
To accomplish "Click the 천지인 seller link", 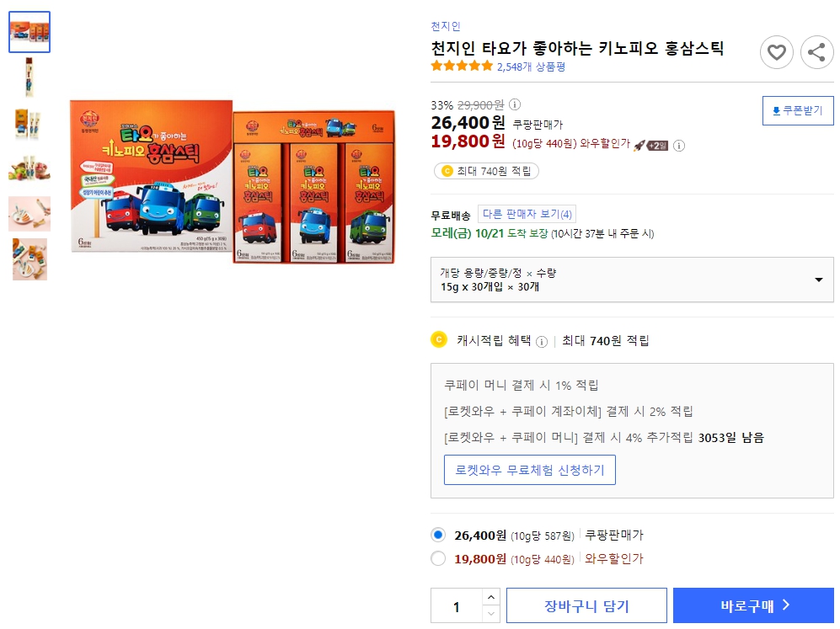I will click(x=446, y=26).
